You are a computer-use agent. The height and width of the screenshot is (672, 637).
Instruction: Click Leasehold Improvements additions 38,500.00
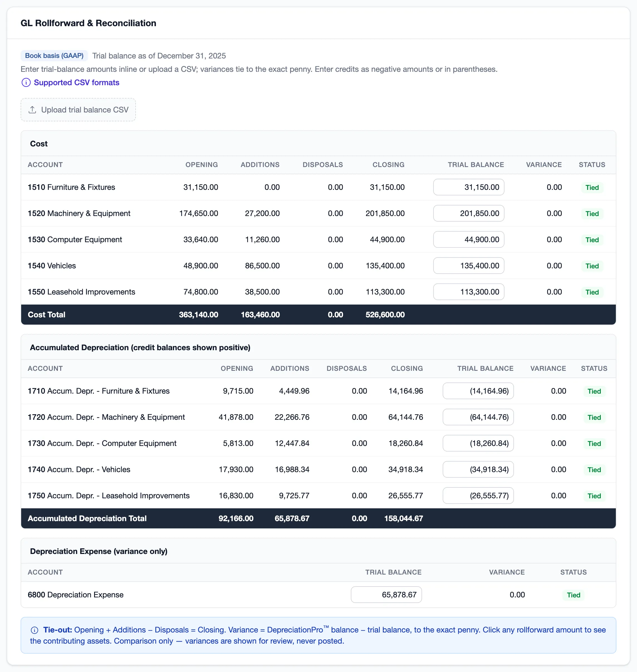click(x=262, y=292)
